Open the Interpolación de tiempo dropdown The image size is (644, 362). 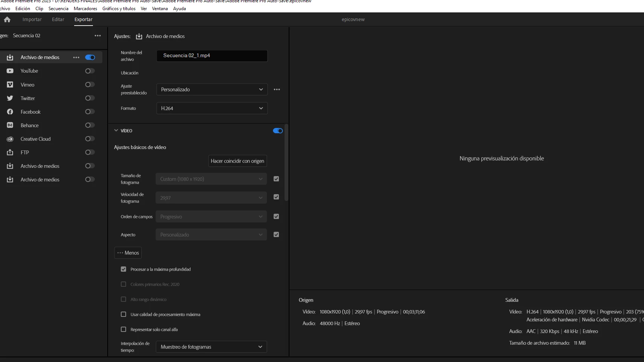pos(211,347)
